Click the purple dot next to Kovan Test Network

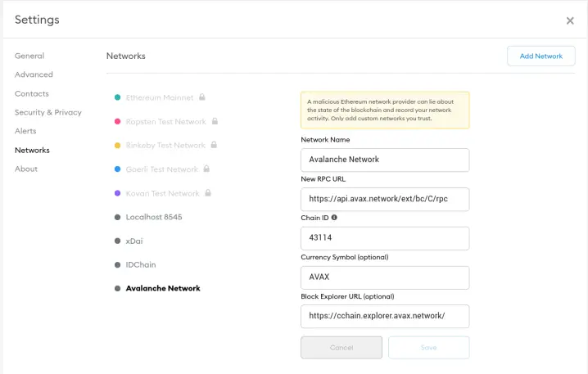click(117, 193)
